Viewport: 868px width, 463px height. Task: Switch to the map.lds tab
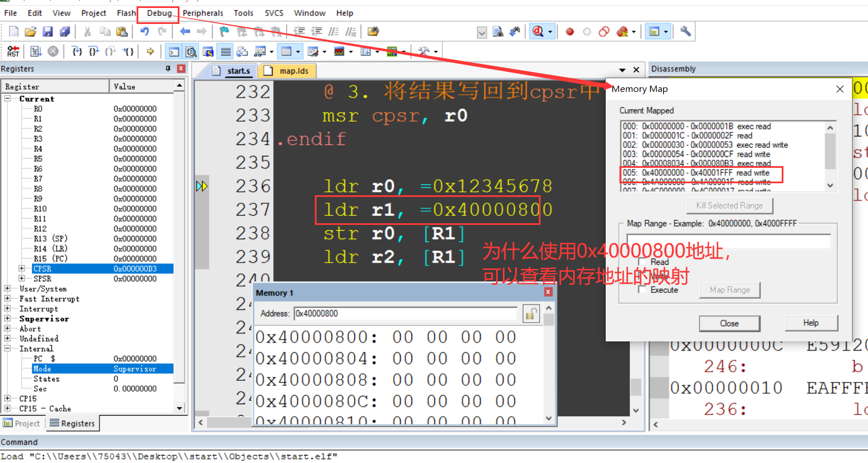pyautogui.click(x=287, y=71)
